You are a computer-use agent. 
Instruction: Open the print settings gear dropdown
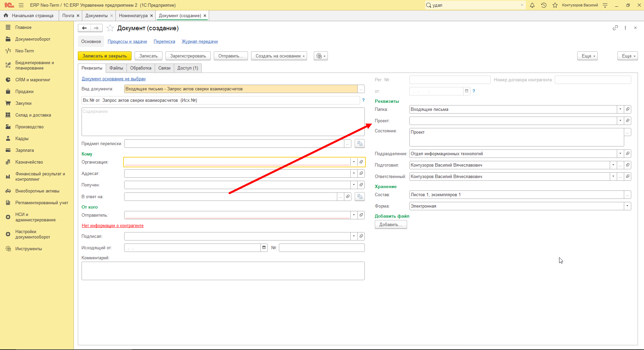pos(321,56)
